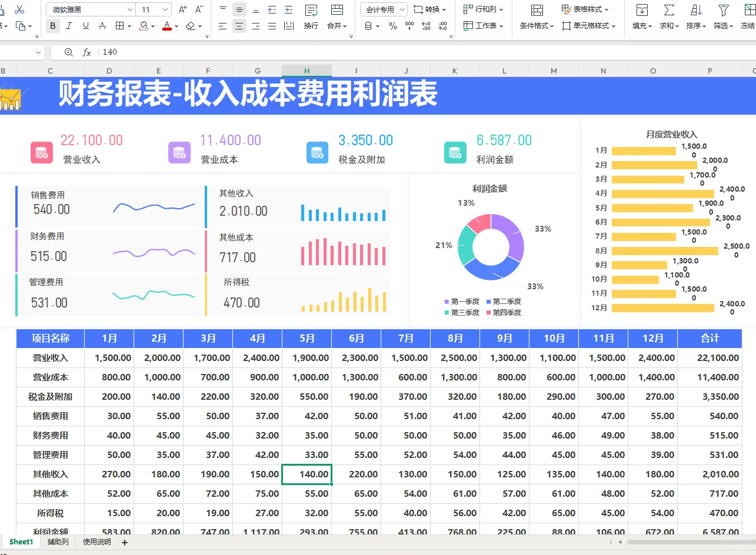
Task: Click the zoom magnifier in the formula bar
Action: click(x=69, y=52)
